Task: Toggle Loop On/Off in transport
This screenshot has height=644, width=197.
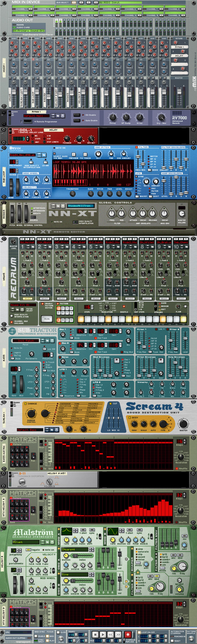Action: pos(139,632)
